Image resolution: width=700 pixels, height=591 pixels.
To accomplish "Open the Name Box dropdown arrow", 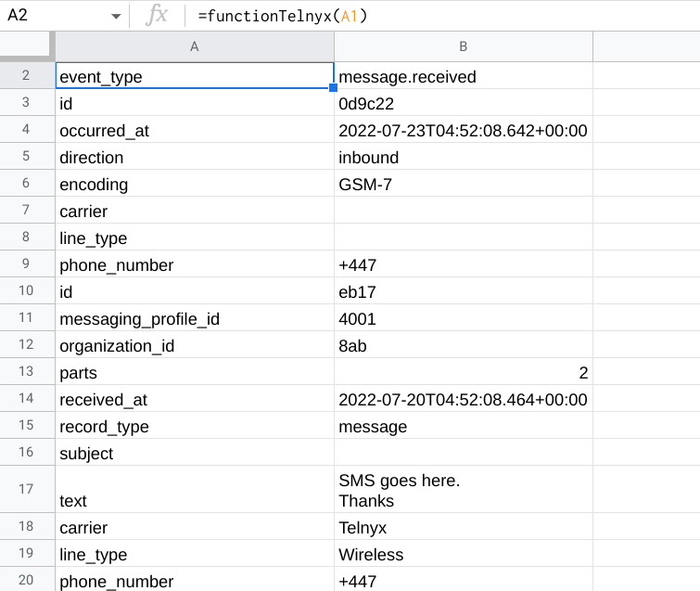I will click(115, 15).
